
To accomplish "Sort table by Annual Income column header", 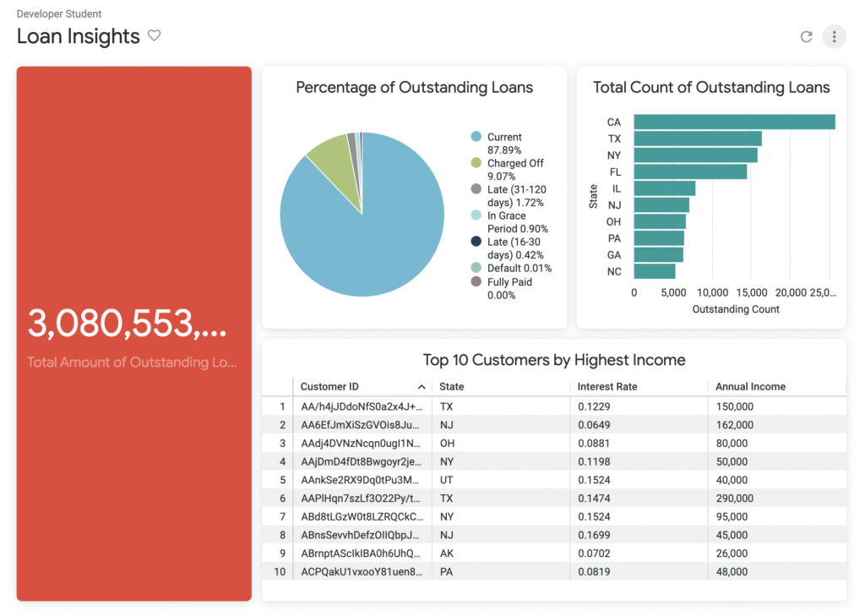I will click(750, 387).
